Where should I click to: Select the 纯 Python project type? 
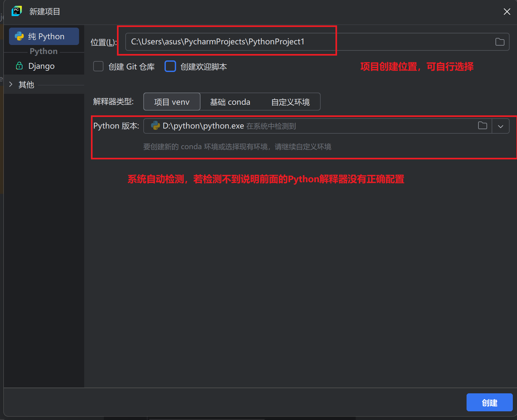tap(44, 36)
